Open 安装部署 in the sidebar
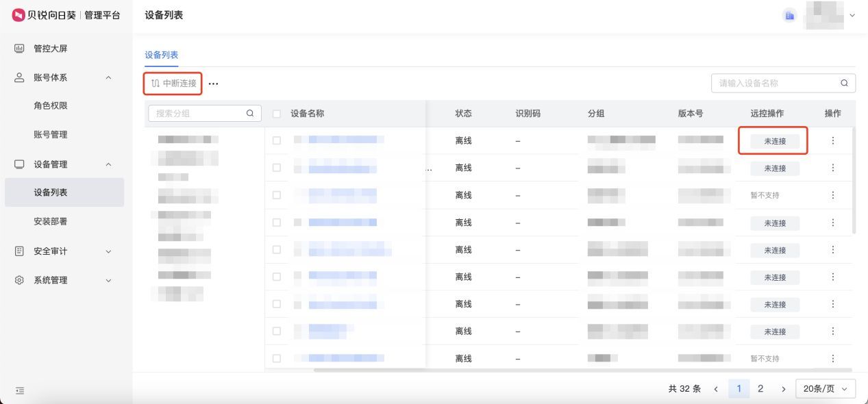The width and height of the screenshot is (868, 404). point(51,222)
